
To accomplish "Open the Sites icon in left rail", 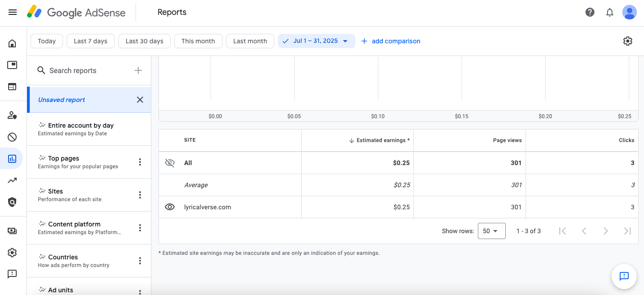I will (x=12, y=86).
